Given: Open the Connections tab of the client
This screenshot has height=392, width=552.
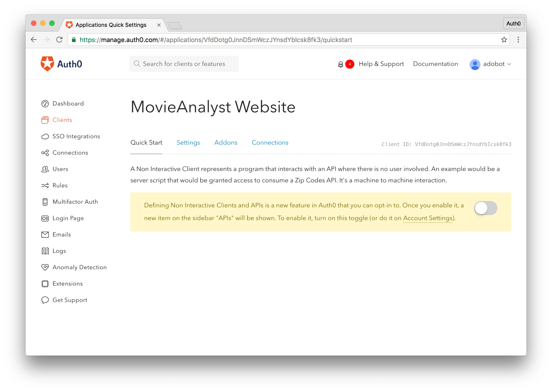Looking at the screenshot, I should tap(270, 143).
